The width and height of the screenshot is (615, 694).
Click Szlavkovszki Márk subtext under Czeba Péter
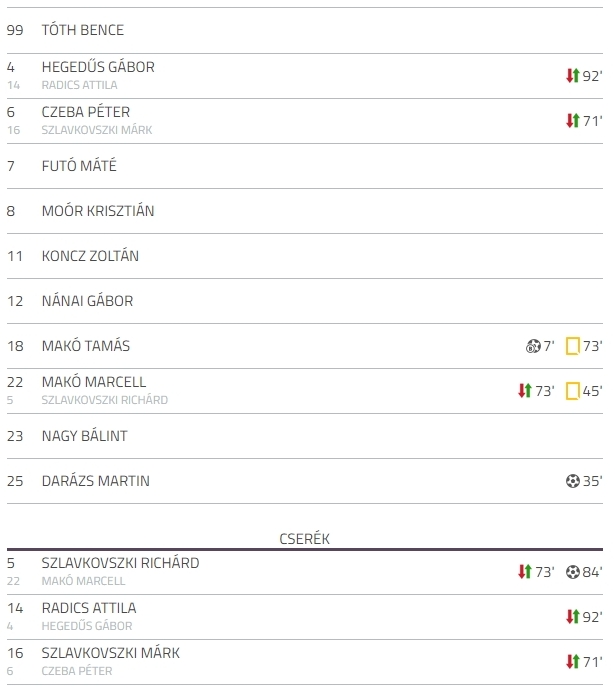(97, 130)
